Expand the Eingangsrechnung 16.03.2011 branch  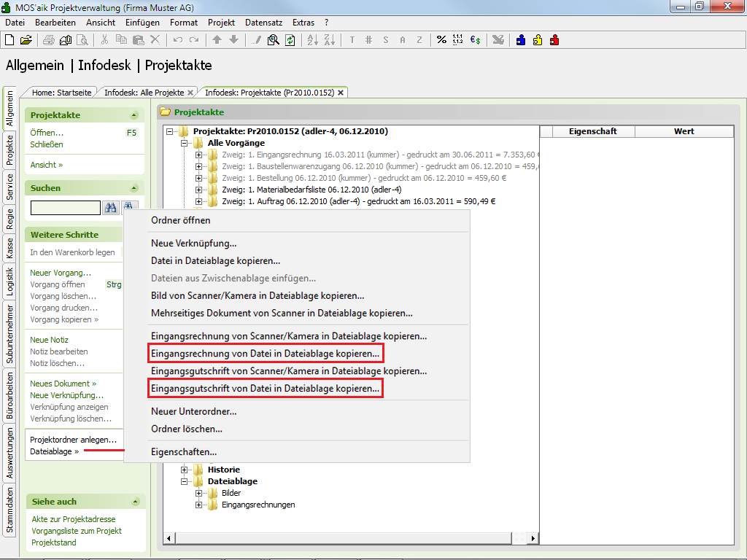pos(198,155)
